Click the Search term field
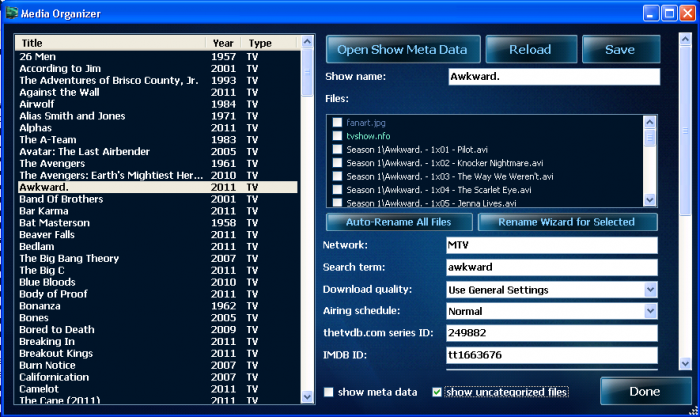Image resolution: width=700 pixels, height=417 pixels. coord(552,267)
